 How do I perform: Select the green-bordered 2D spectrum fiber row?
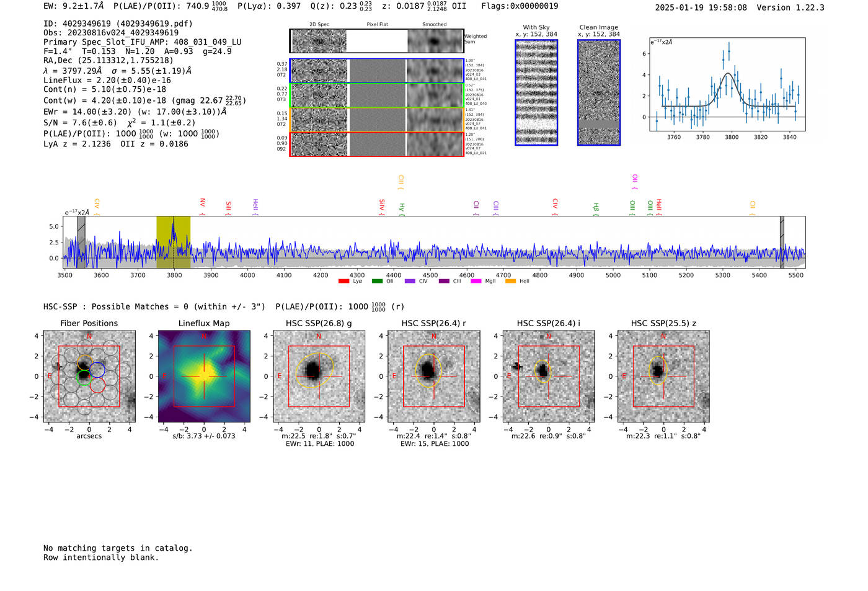377,96
